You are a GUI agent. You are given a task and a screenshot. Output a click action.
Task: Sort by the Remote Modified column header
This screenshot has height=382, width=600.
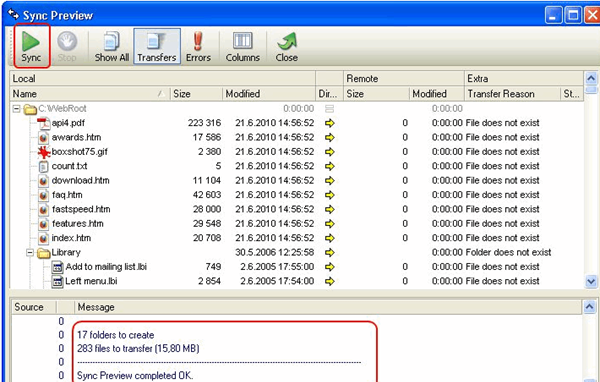click(x=437, y=94)
